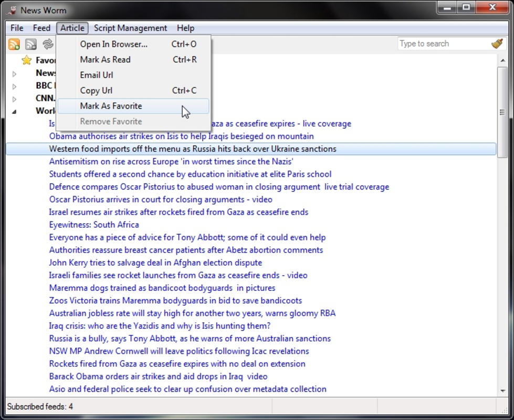Viewport: 514px width, 420px height.
Task: Select Western food imports article row
Action: 251,149
